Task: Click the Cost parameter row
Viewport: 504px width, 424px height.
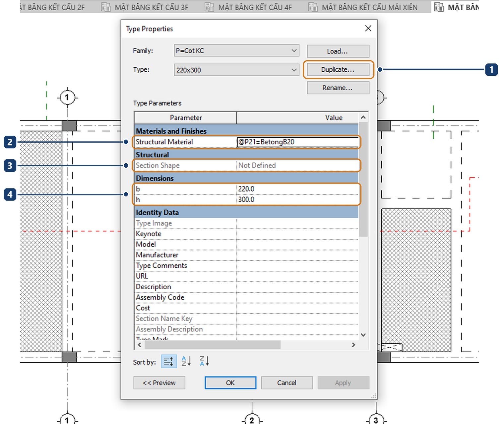Action: coord(246,308)
